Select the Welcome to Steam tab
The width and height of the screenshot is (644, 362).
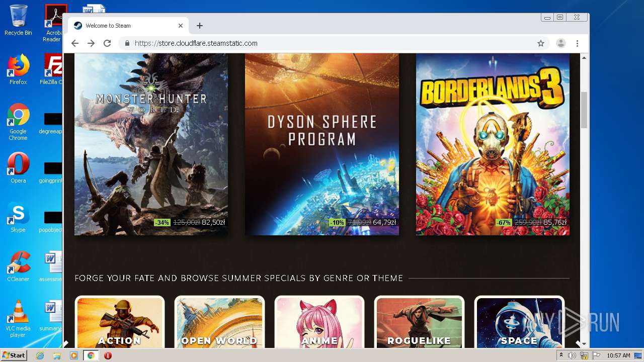point(128,26)
